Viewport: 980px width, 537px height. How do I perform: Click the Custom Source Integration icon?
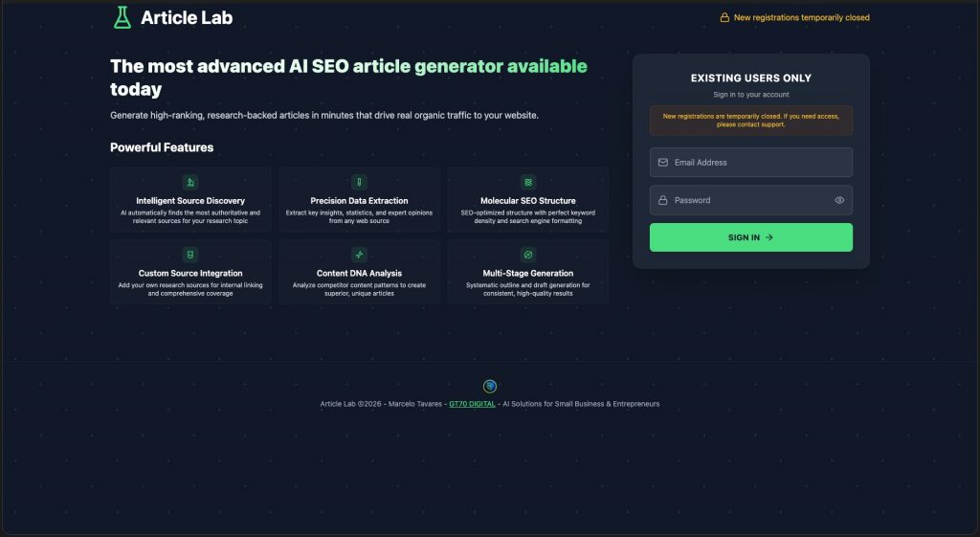tap(190, 255)
